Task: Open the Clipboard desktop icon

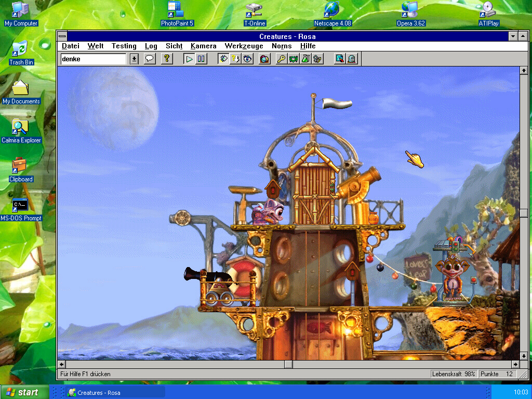Action: tap(21, 170)
